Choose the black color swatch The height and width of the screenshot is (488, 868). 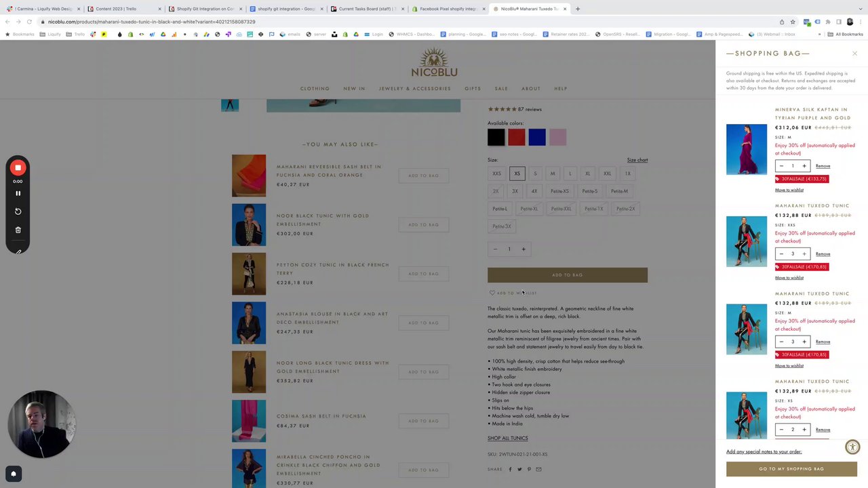pyautogui.click(x=496, y=138)
